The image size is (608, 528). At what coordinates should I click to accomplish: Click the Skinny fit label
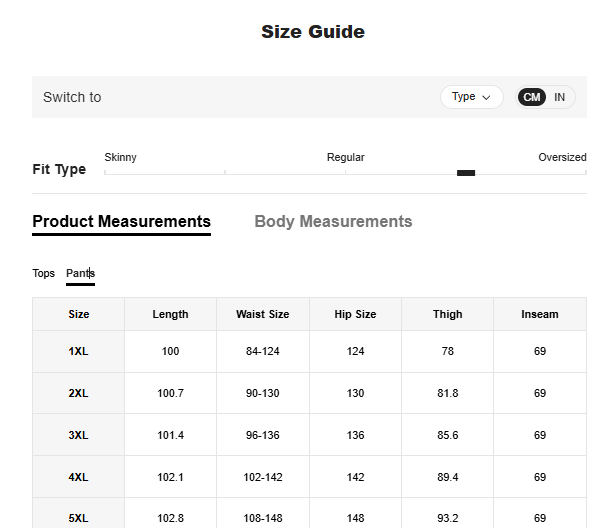tap(120, 157)
